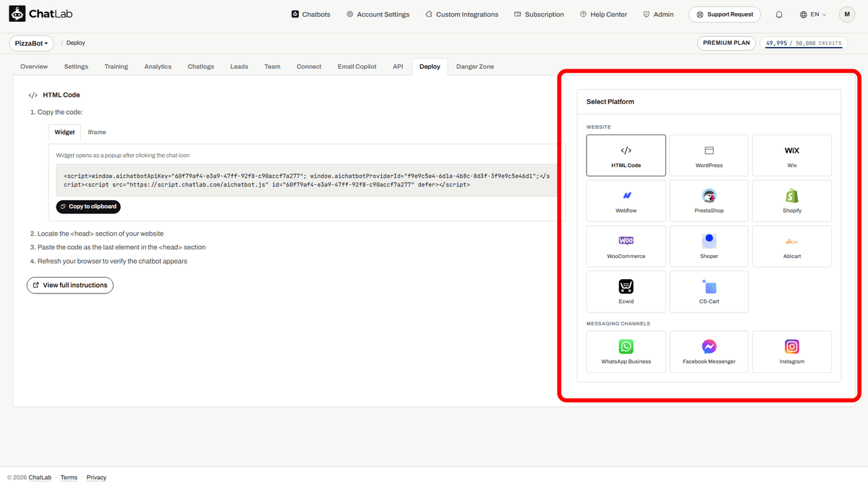Open Help Center in top navigation
Screen dimensions: 868x488
point(603,14)
